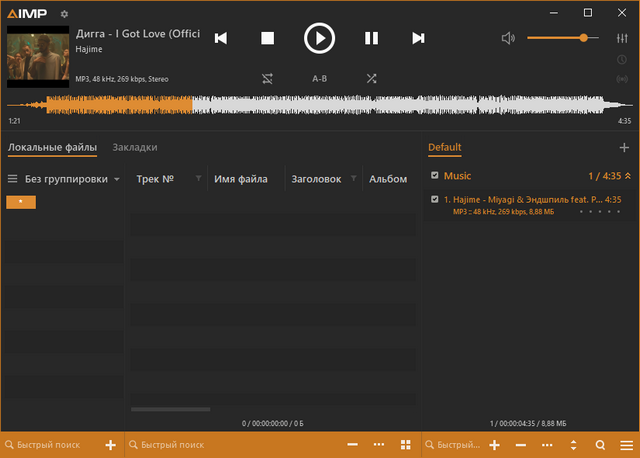The height and width of the screenshot is (458, 640).
Task: Open the equalizer settings icon
Action: point(622,38)
